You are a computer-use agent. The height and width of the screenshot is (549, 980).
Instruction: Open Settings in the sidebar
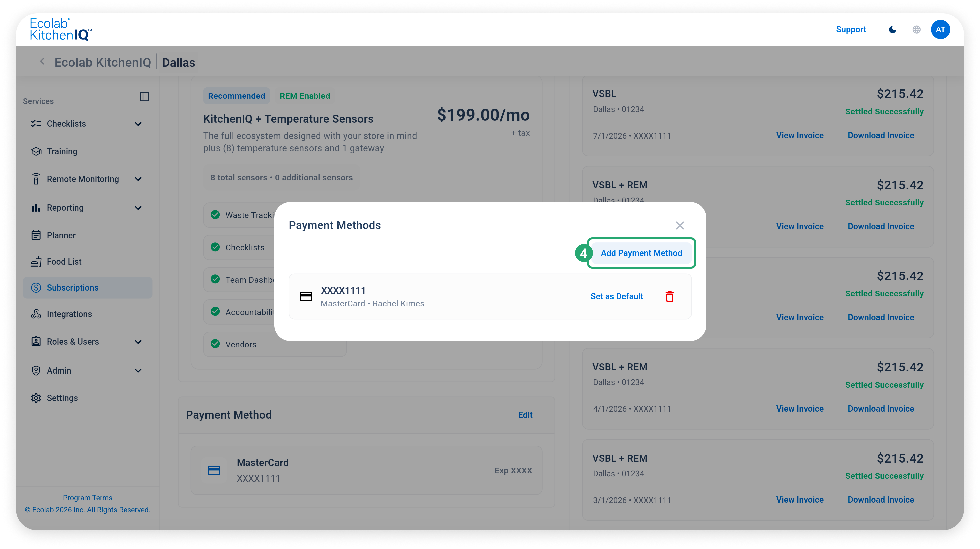62,398
